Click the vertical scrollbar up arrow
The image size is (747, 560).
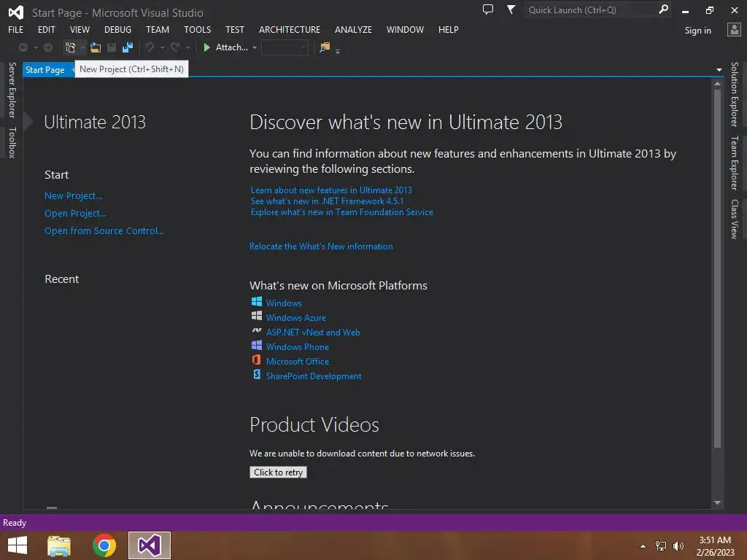[x=718, y=84]
